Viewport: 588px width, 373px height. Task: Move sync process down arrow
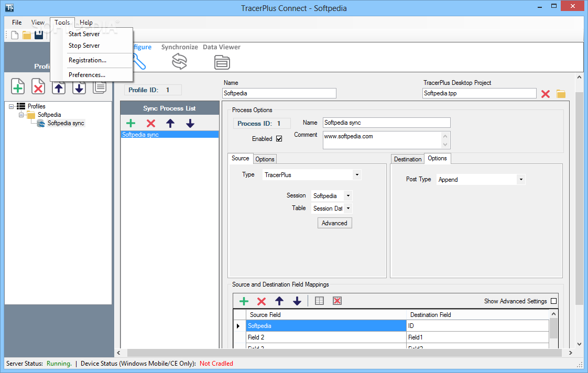190,123
